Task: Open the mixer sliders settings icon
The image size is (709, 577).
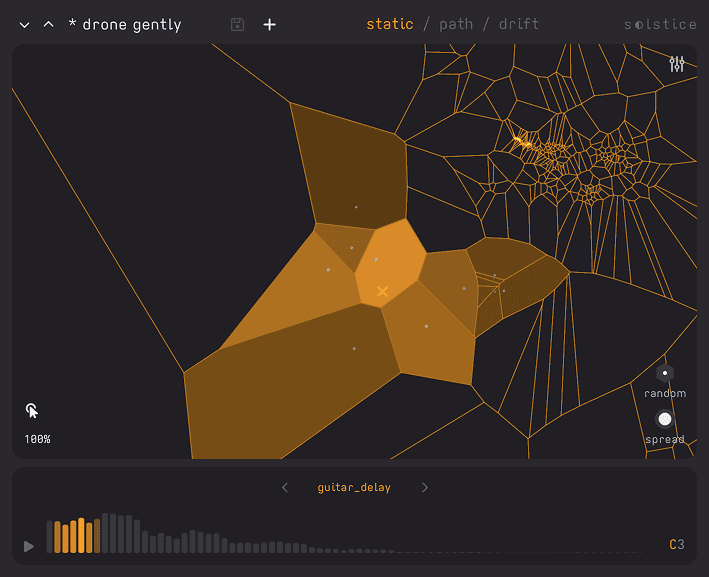Action: click(x=677, y=65)
